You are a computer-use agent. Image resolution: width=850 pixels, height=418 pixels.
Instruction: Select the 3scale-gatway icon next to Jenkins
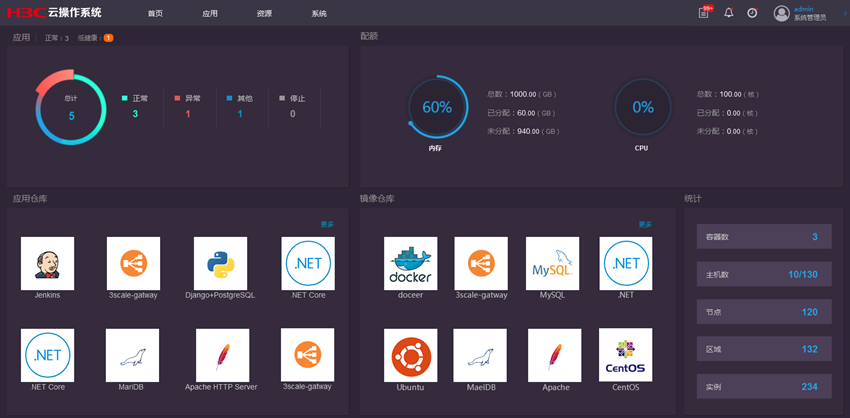[133, 263]
